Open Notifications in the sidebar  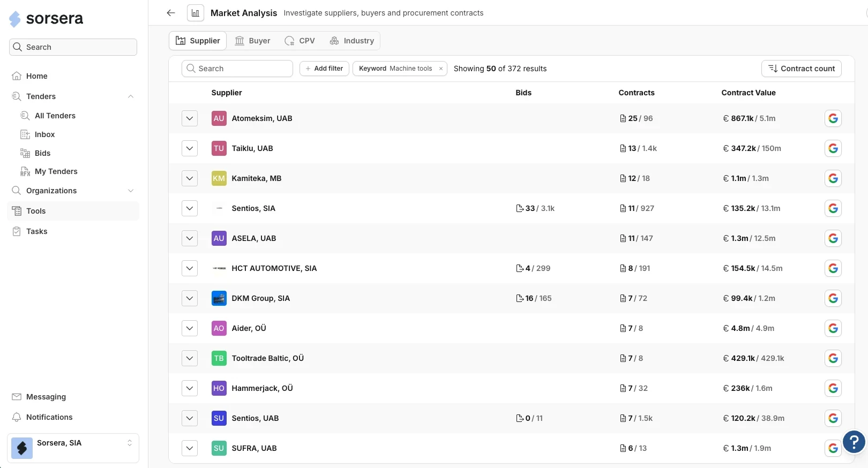(73, 417)
